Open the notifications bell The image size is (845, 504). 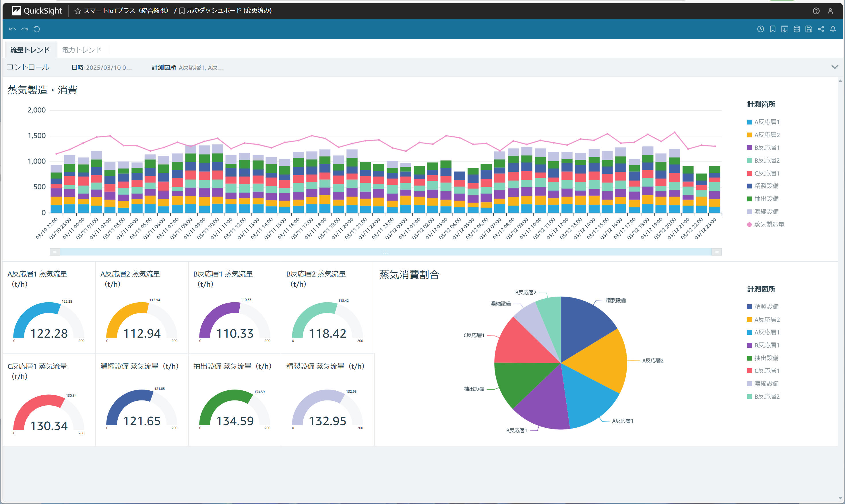tap(833, 29)
